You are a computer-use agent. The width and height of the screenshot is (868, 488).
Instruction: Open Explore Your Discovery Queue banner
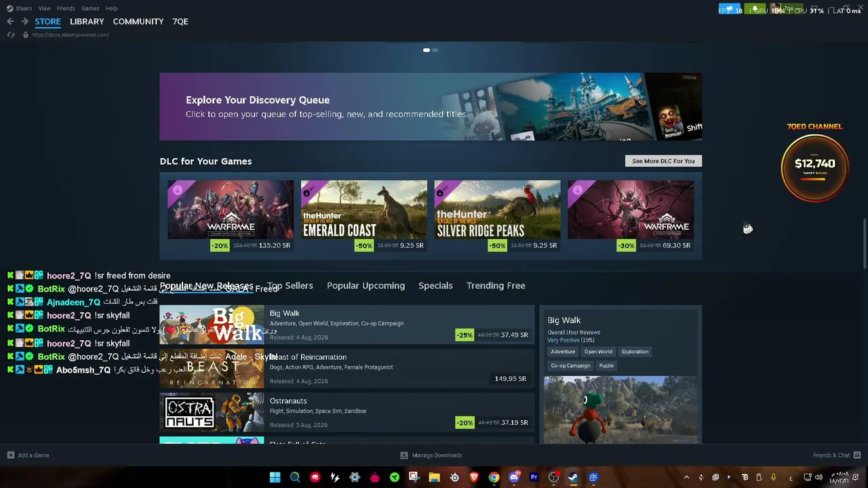tap(431, 107)
